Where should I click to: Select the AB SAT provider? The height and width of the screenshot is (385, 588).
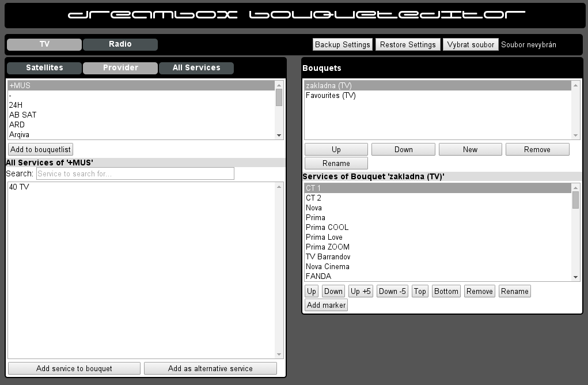(x=141, y=115)
